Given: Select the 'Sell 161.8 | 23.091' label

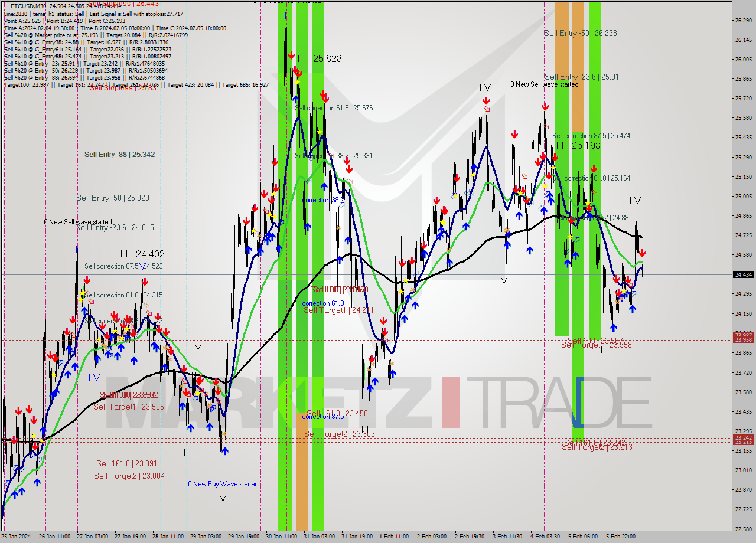Looking at the screenshot, I should (x=126, y=463).
